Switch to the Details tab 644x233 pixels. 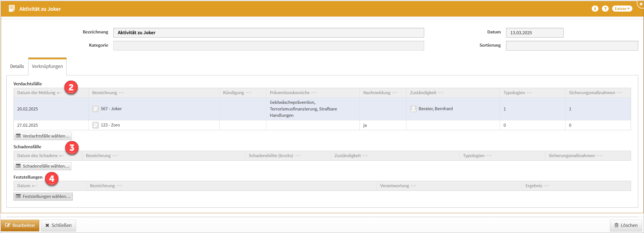[17, 66]
